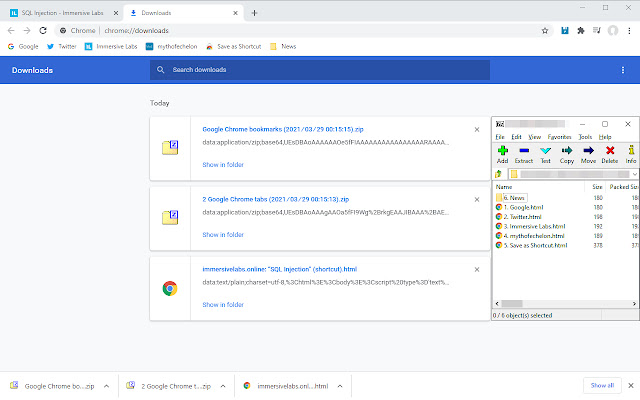Click Show in folder for bookmarks zip

coord(223,164)
